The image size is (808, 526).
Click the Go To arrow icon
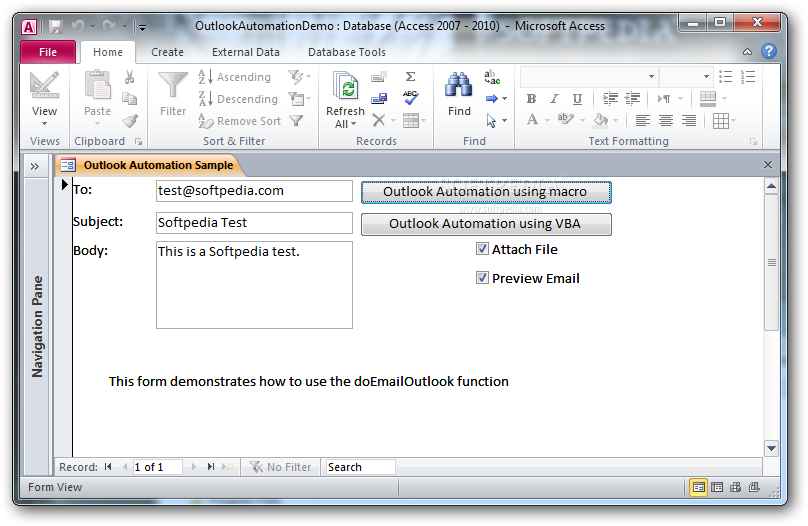click(x=492, y=98)
